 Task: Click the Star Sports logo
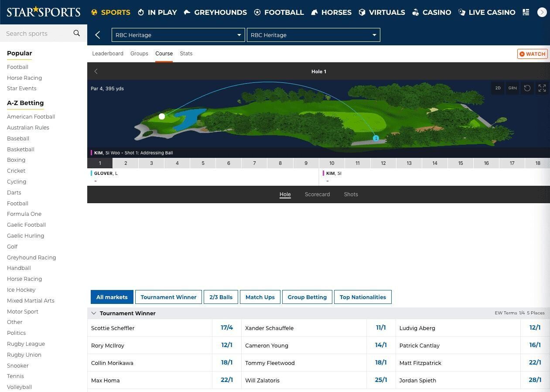pos(44,12)
